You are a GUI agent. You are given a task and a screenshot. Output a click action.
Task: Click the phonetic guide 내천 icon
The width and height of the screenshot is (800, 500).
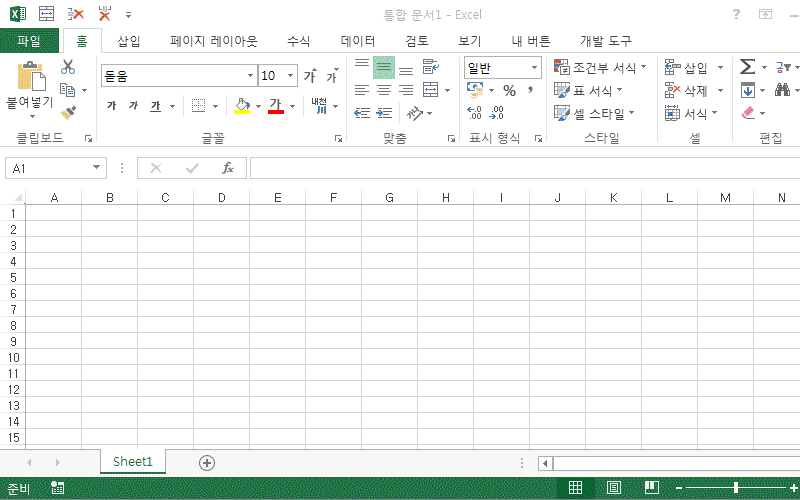[319, 106]
